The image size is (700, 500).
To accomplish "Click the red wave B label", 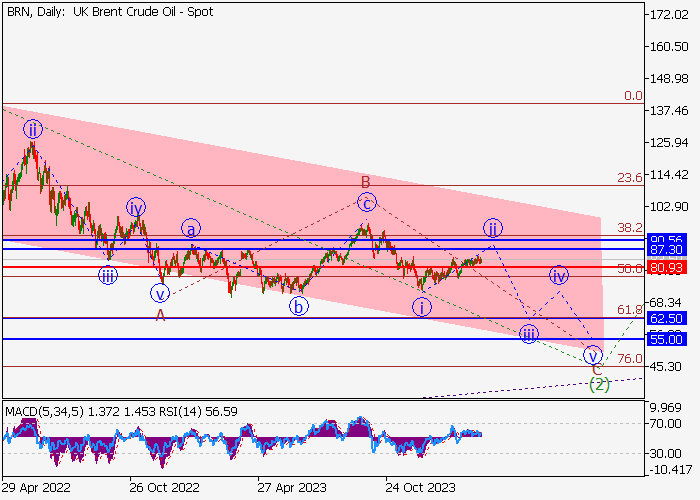I will 366,182.
